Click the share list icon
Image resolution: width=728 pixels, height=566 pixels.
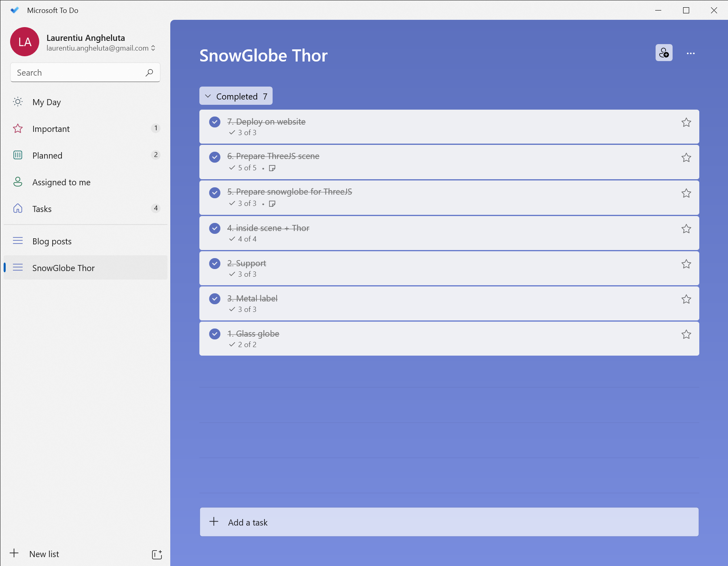pos(664,53)
